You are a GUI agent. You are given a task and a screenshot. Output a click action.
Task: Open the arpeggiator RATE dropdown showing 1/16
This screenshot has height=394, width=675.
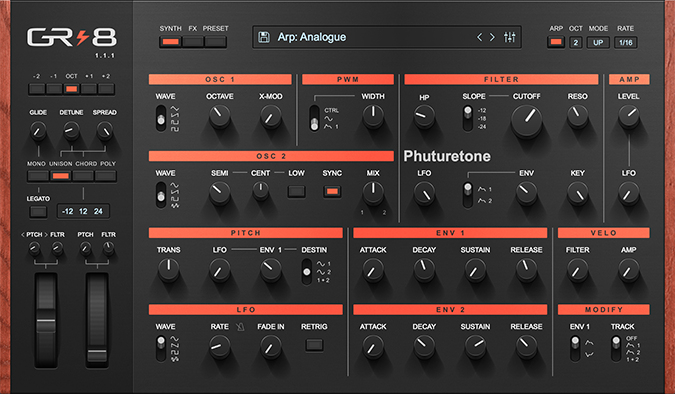625,42
